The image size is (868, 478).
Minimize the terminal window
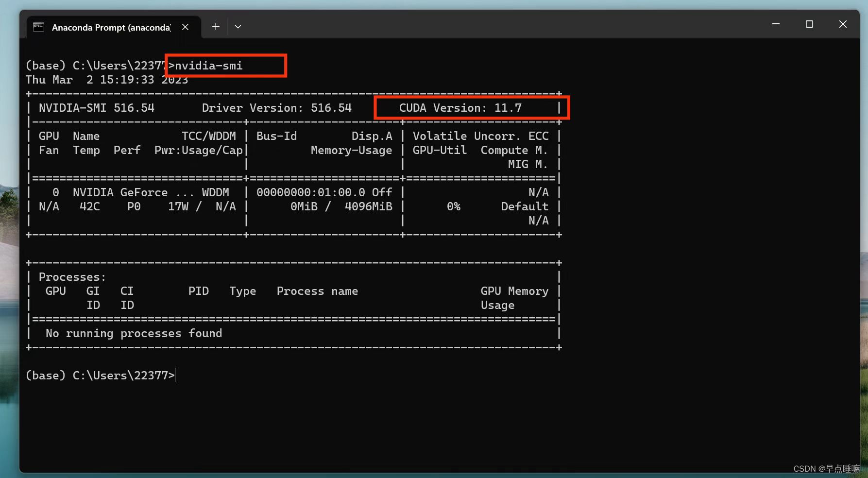776,24
